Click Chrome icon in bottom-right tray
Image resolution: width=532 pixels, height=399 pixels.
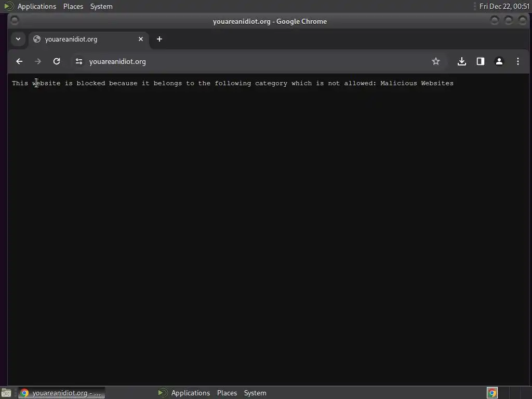click(493, 393)
